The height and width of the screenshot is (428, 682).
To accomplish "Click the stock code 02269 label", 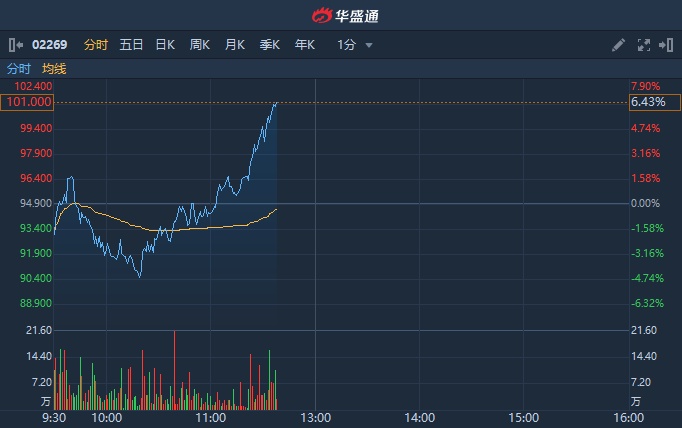I will (50, 45).
